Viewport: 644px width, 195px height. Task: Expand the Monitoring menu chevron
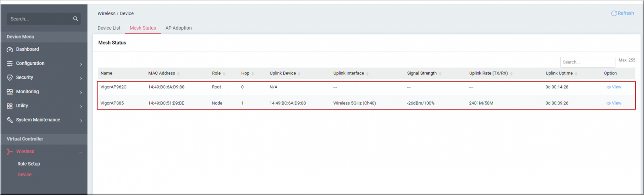(81, 92)
